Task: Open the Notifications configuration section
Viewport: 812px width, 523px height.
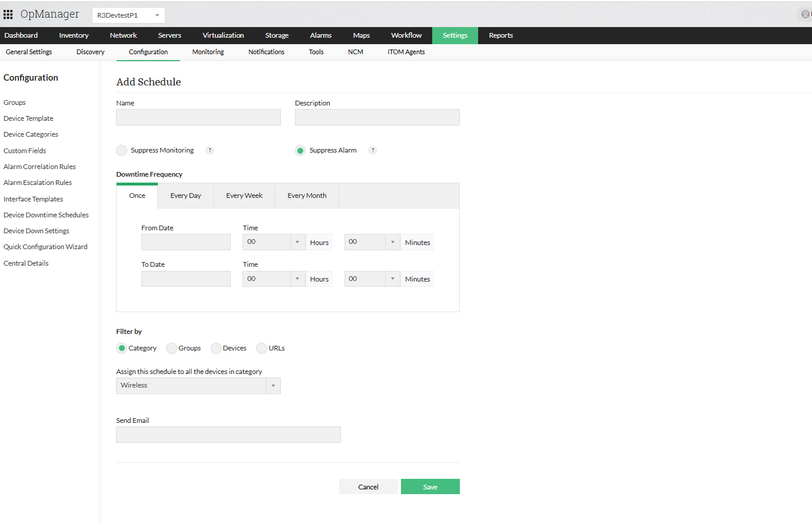Action: click(x=266, y=52)
